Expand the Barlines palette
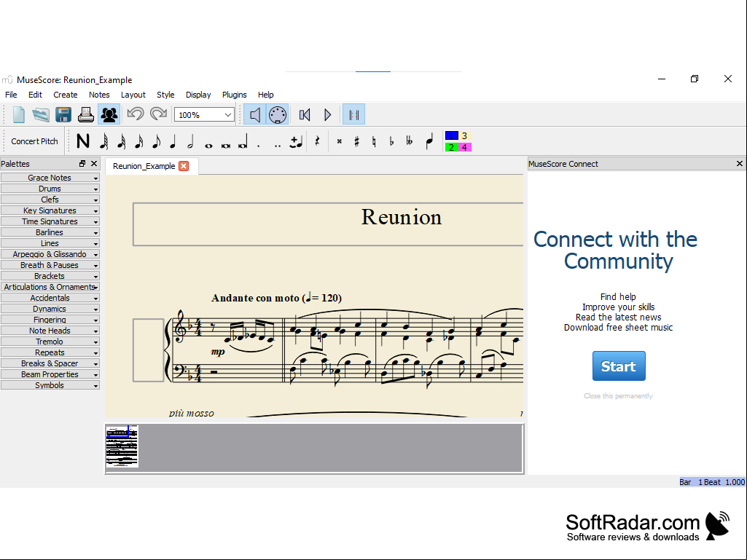 (50, 232)
